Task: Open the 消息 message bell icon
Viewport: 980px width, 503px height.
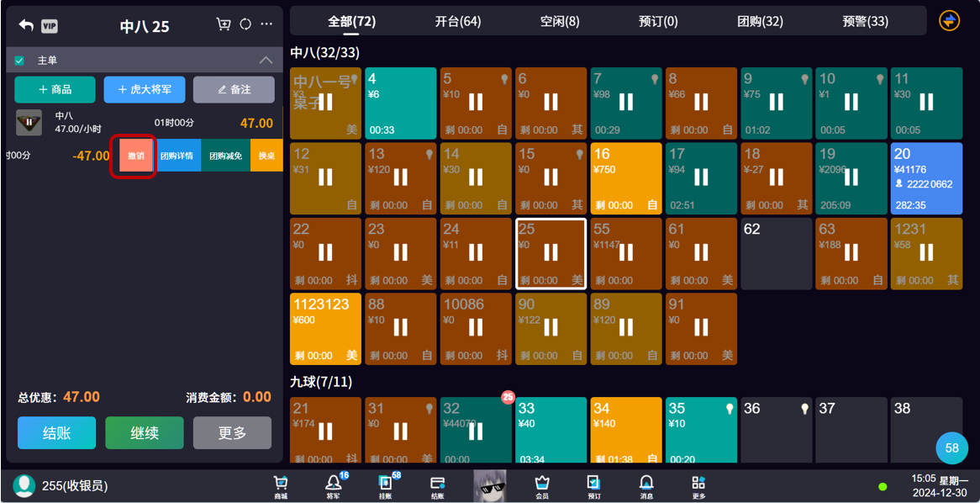Action: click(x=646, y=485)
